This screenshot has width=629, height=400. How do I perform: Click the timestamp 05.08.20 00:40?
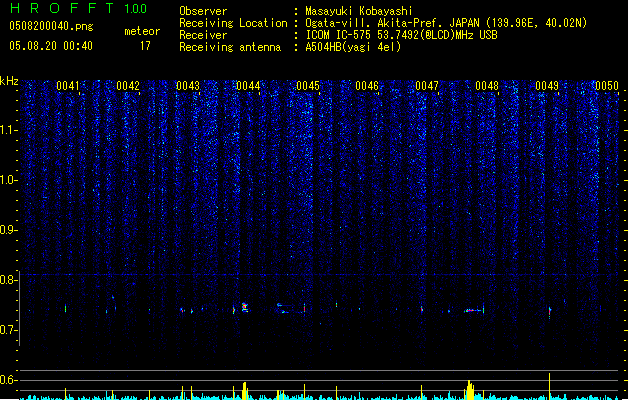pyautogui.click(x=51, y=46)
